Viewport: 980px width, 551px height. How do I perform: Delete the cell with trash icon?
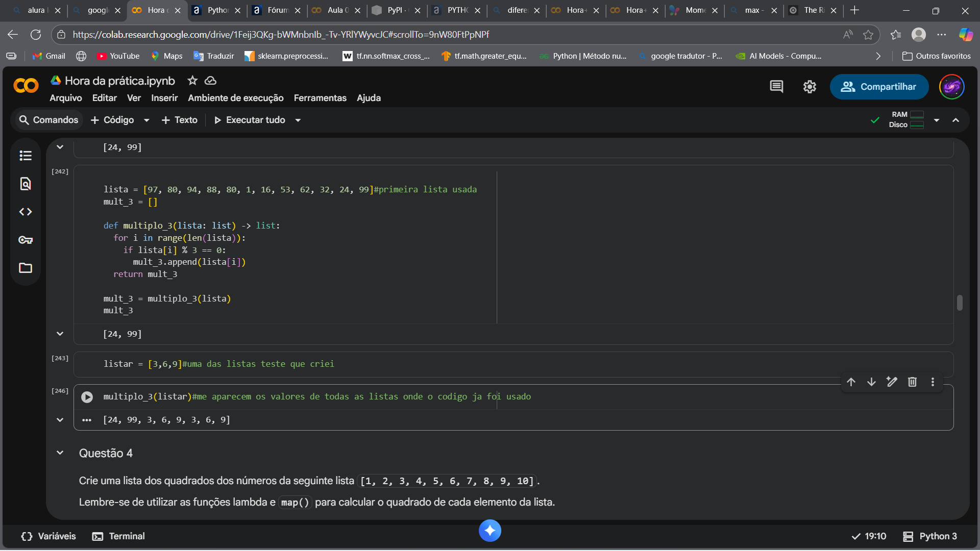click(912, 382)
